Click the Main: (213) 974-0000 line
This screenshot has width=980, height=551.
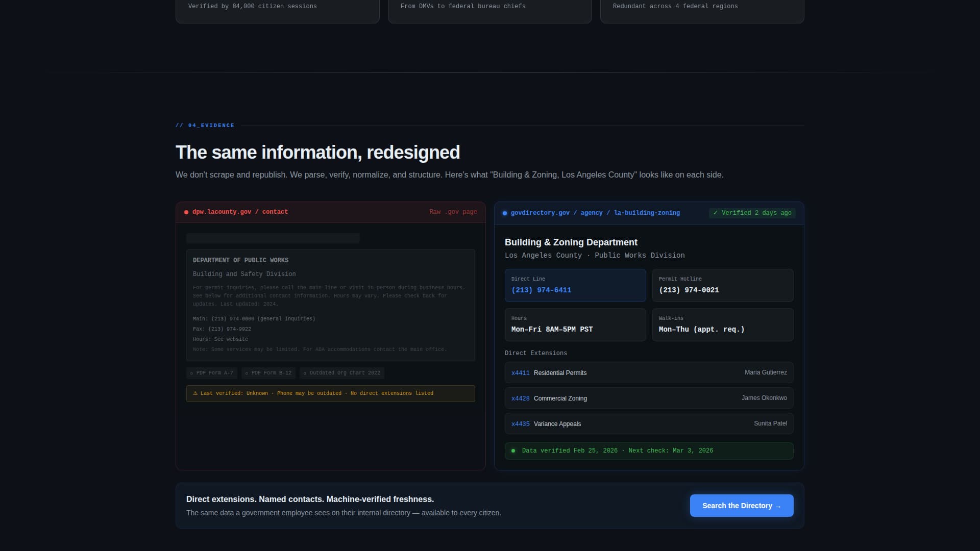click(254, 319)
